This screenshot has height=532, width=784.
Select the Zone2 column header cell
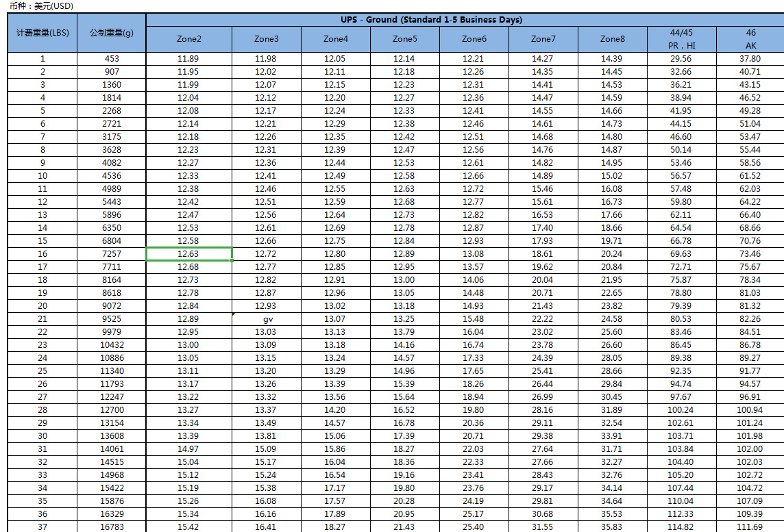point(188,39)
